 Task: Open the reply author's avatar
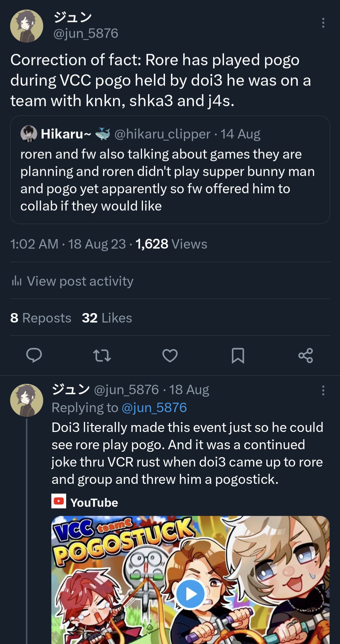pos(27,400)
